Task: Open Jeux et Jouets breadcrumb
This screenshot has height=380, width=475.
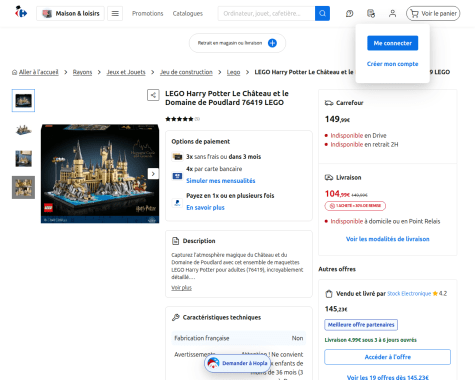Action: 126,72
